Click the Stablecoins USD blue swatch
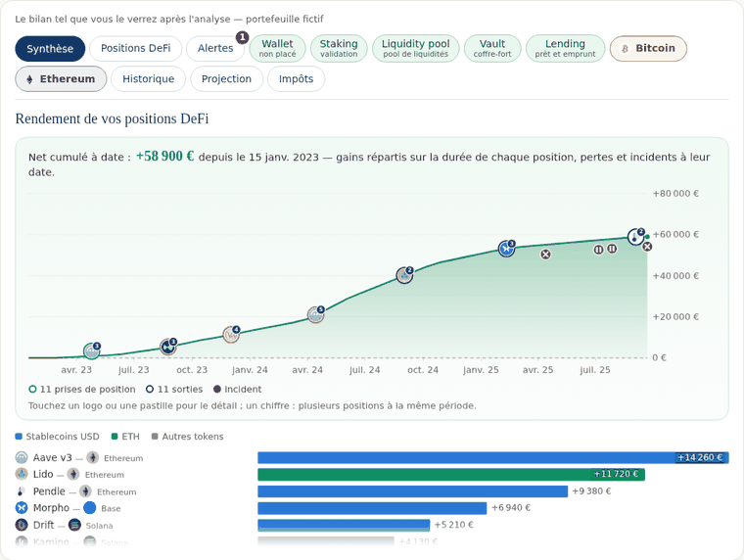The height and width of the screenshot is (560, 744). click(x=19, y=436)
